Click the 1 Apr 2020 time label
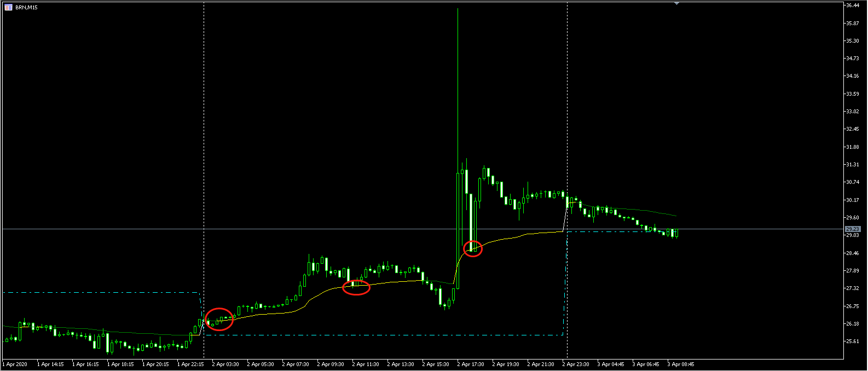The image size is (868, 371). (x=15, y=364)
